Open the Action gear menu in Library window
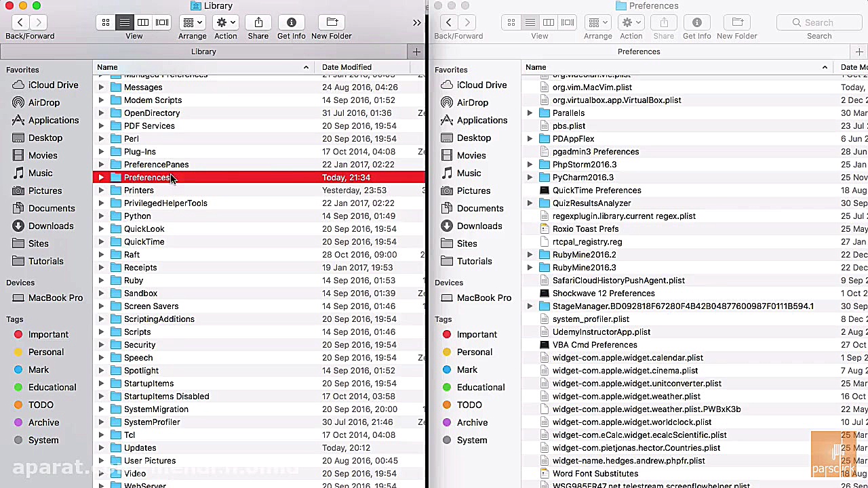Screen dimensions: 868x488 coord(226,22)
